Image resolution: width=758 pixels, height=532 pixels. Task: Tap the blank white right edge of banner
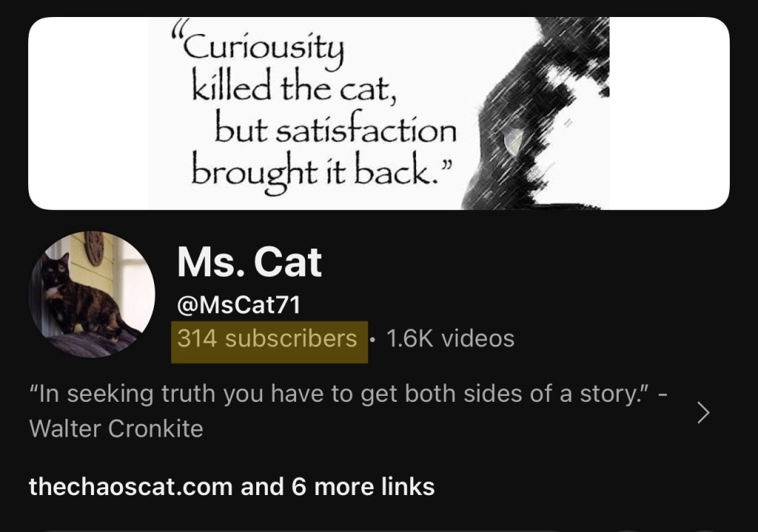pos(669,113)
